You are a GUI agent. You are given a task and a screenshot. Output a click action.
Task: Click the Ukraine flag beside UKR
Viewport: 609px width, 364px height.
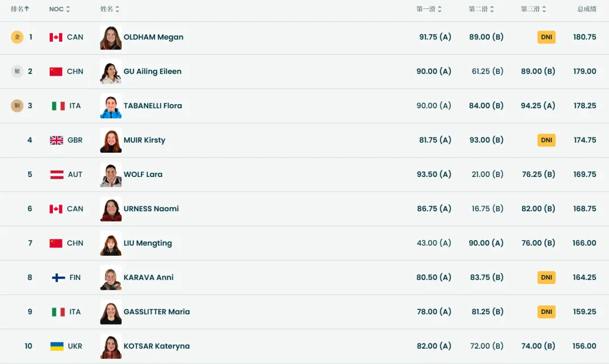[57, 346]
